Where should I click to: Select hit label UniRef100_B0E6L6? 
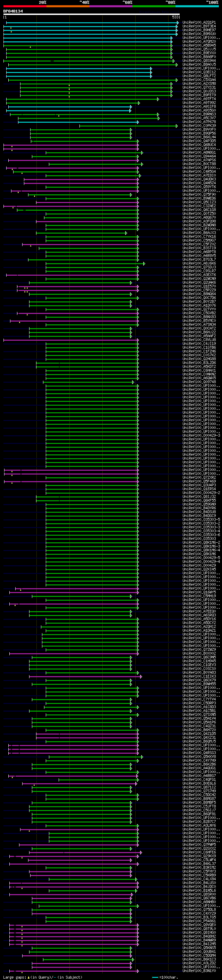(199, 783)
